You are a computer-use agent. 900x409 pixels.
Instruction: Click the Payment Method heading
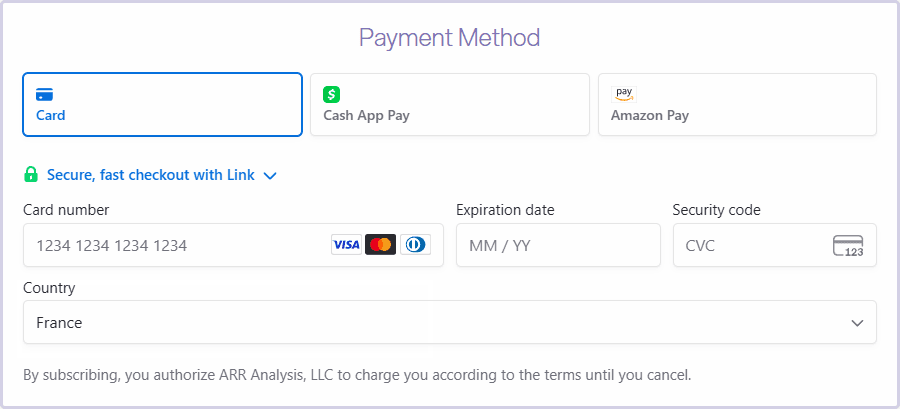[x=449, y=38]
